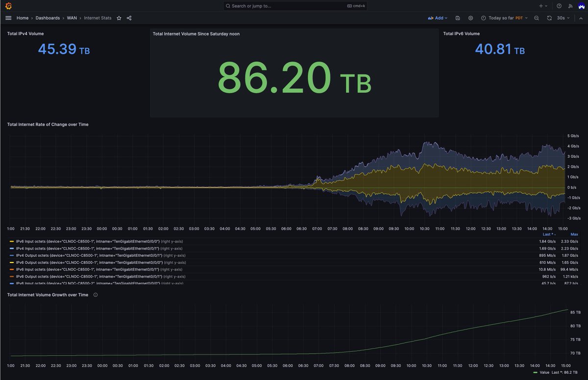Toggle the Value series in bottom legend
Image resolution: width=588 pixels, height=380 pixels.
[544, 373]
